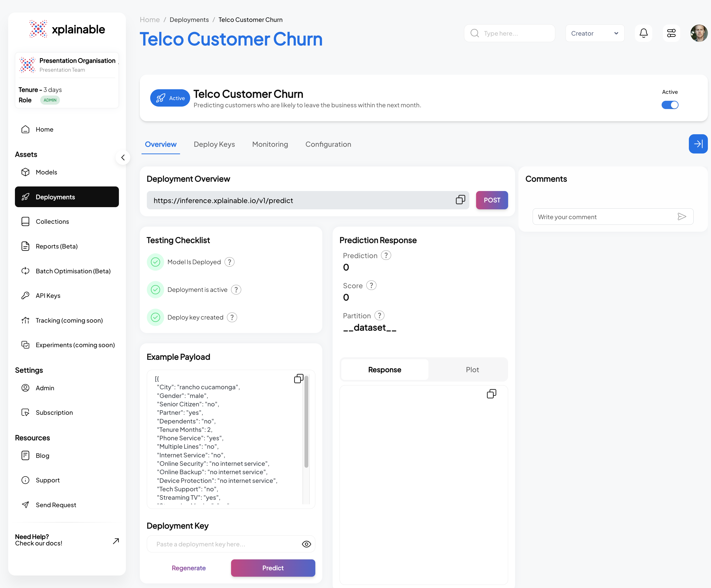This screenshot has height=588, width=711.
Task: Click the ADMIN role badge
Action: point(50,100)
